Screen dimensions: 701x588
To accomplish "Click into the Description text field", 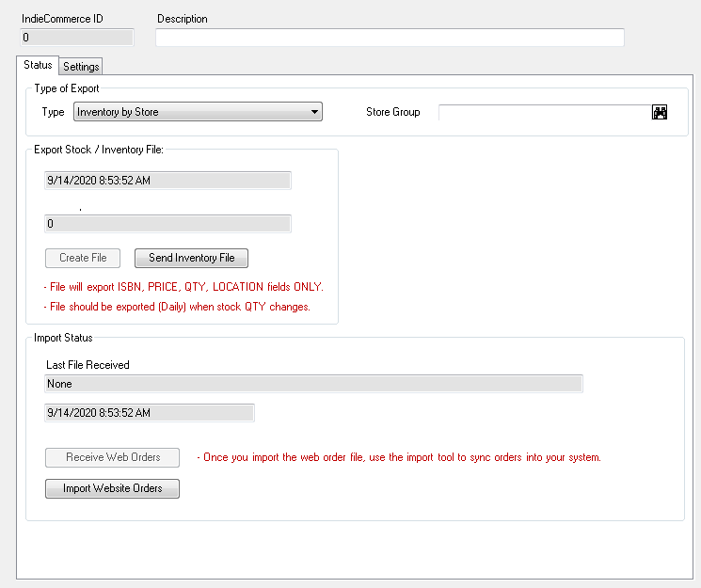I will pos(390,38).
